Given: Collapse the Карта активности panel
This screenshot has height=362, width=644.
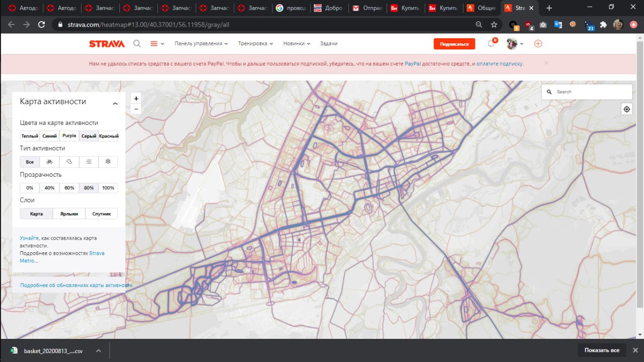Looking at the screenshot, I should click(x=115, y=103).
